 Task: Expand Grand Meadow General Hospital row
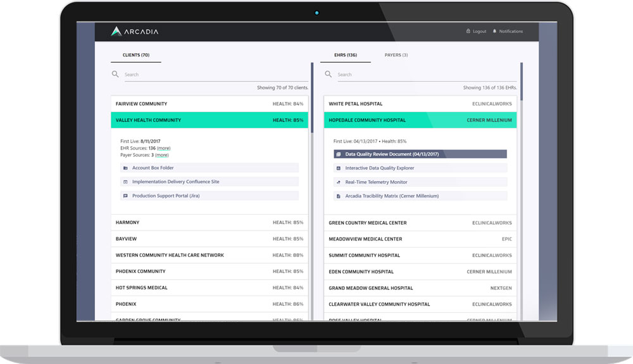pyautogui.click(x=420, y=288)
